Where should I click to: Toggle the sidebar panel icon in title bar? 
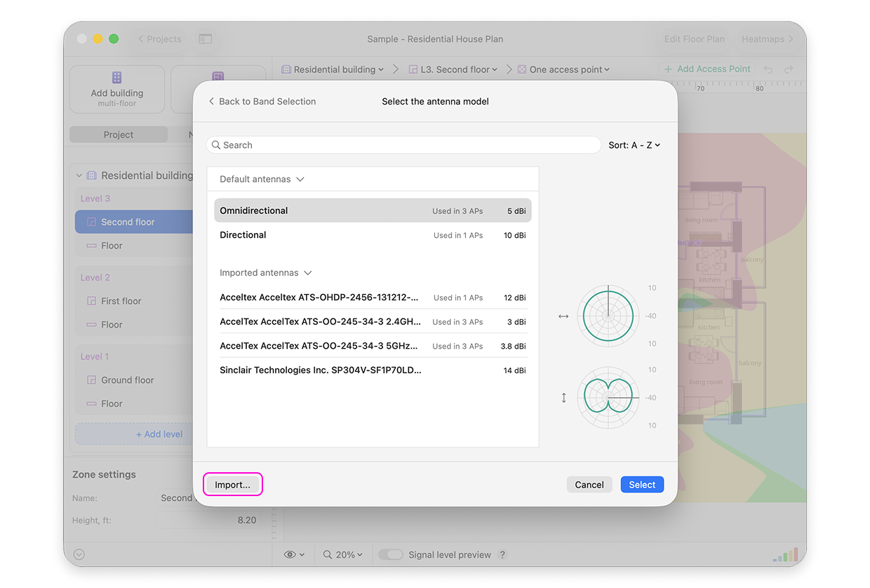pyautogui.click(x=205, y=39)
